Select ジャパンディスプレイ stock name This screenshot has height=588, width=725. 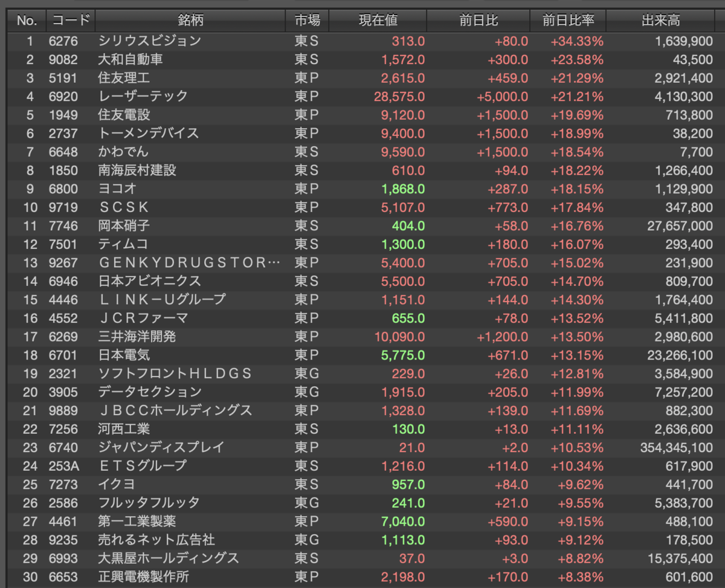click(x=161, y=447)
